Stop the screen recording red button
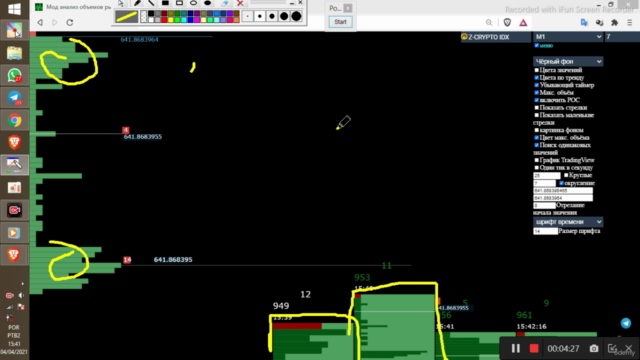Viewport: 640px width, 360px height. coord(534,349)
